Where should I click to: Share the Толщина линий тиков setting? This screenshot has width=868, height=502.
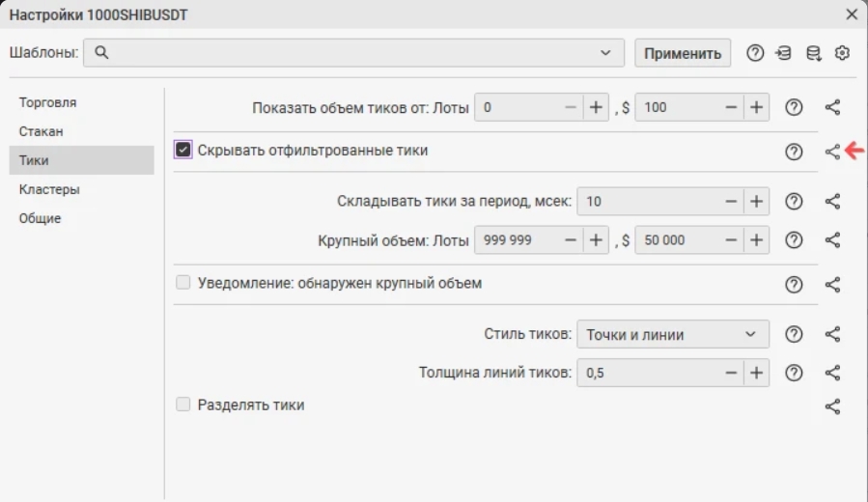832,373
